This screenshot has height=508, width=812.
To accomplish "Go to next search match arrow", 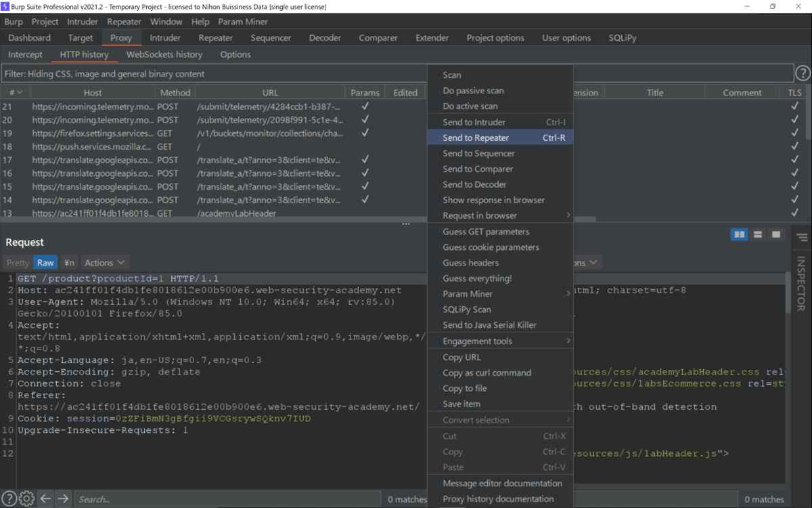I will click(63, 499).
